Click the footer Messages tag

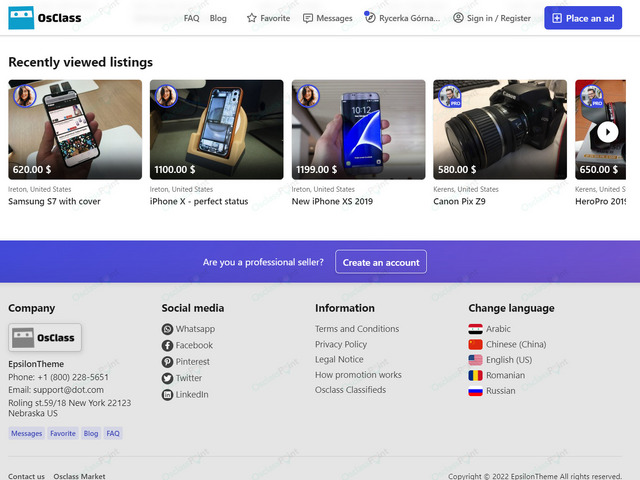pyautogui.click(x=27, y=433)
